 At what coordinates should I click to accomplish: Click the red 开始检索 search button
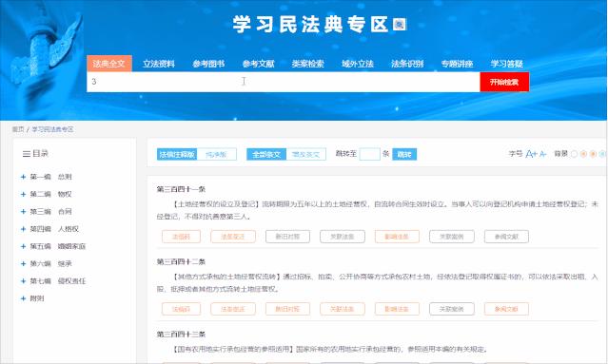point(504,82)
